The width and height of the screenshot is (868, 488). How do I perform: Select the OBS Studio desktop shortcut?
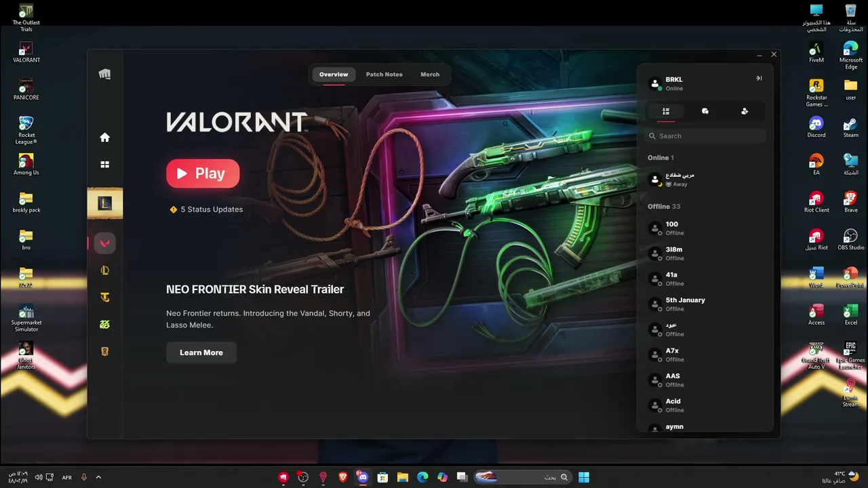point(851,239)
